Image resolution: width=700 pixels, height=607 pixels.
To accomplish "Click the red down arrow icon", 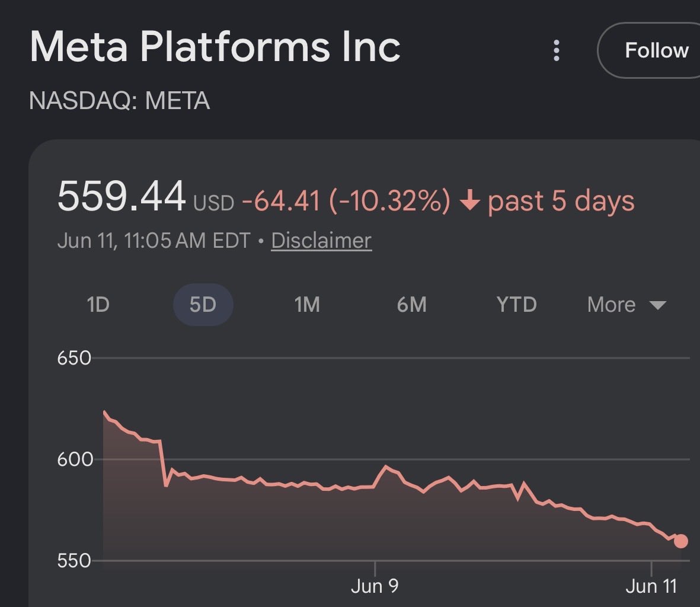I will point(469,200).
